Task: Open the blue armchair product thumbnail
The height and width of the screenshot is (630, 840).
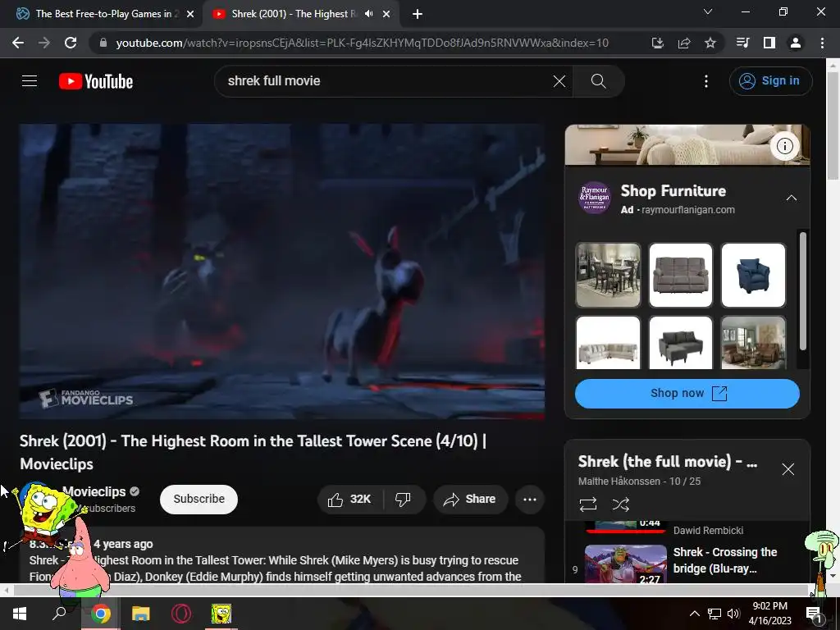Action: pos(753,276)
